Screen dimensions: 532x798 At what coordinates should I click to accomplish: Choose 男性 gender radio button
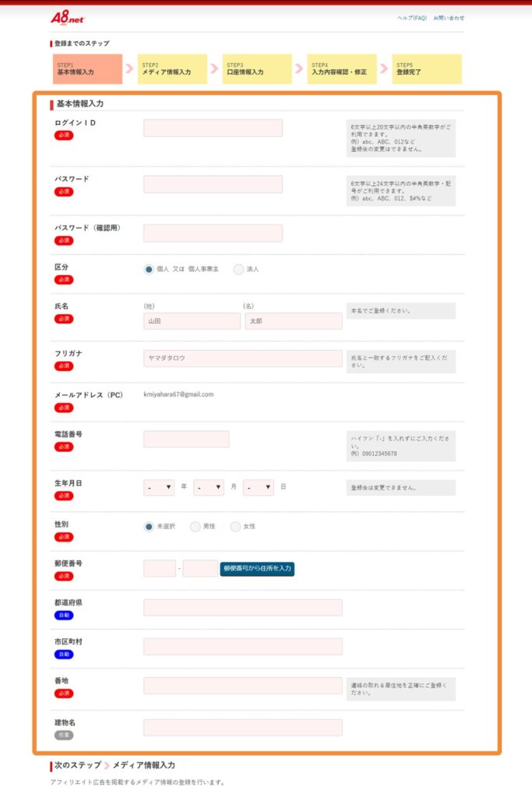(196, 527)
